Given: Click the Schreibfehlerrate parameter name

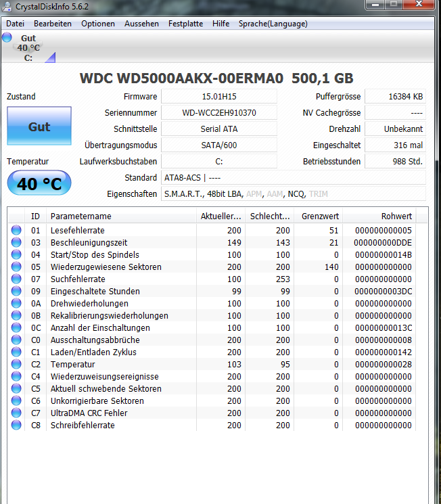Looking at the screenshot, I should coord(83,426).
